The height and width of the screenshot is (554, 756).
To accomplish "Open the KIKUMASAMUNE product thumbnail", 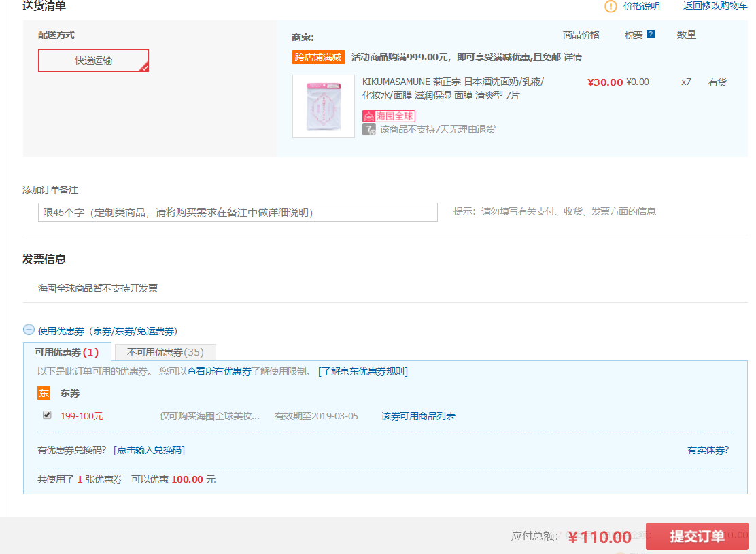I will 324,107.
